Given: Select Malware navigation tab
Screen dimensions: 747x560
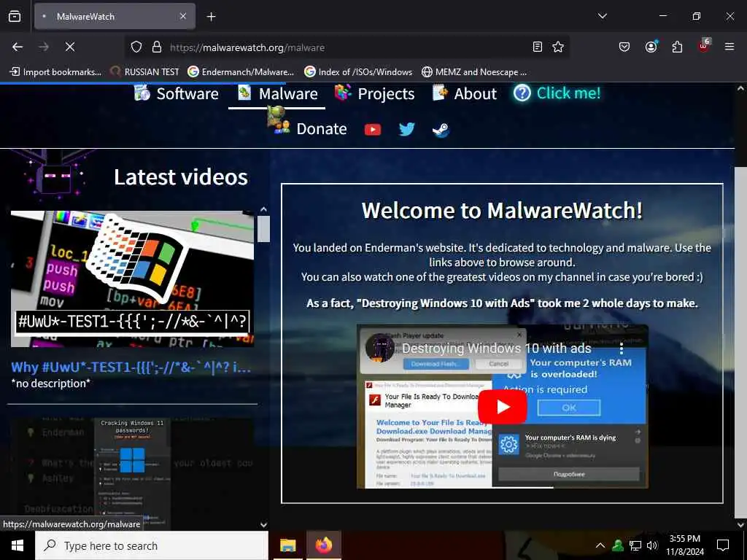Looking at the screenshot, I should tap(277, 93).
